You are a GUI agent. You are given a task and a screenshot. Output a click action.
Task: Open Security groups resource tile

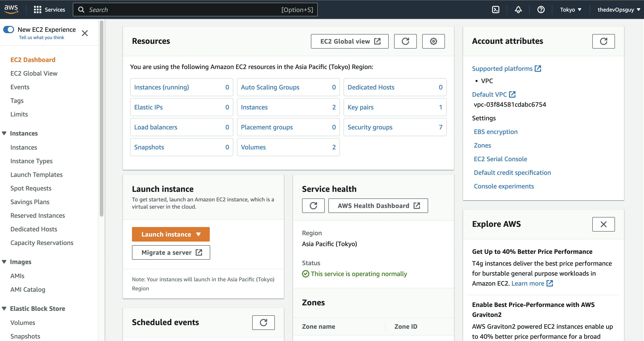pos(395,127)
